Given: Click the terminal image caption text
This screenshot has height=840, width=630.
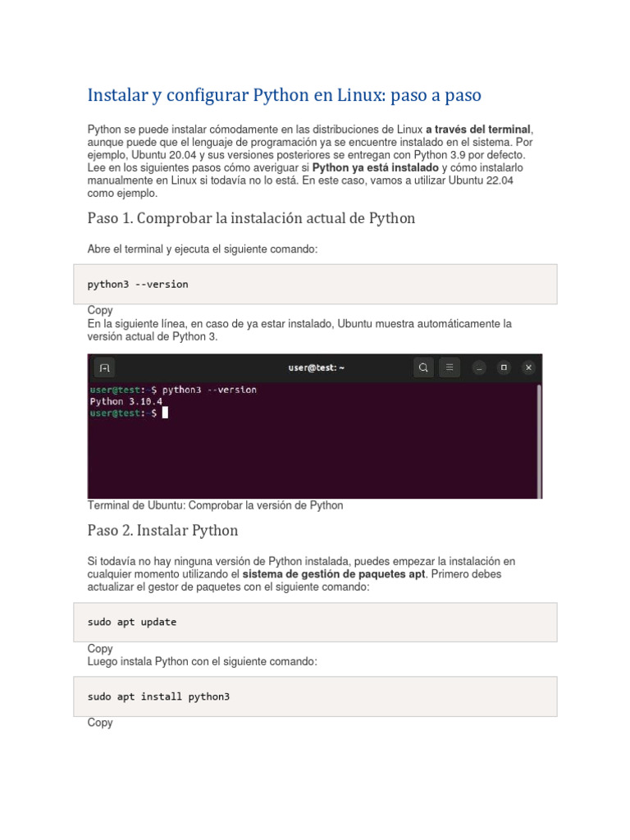Looking at the screenshot, I should pos(215,505).
